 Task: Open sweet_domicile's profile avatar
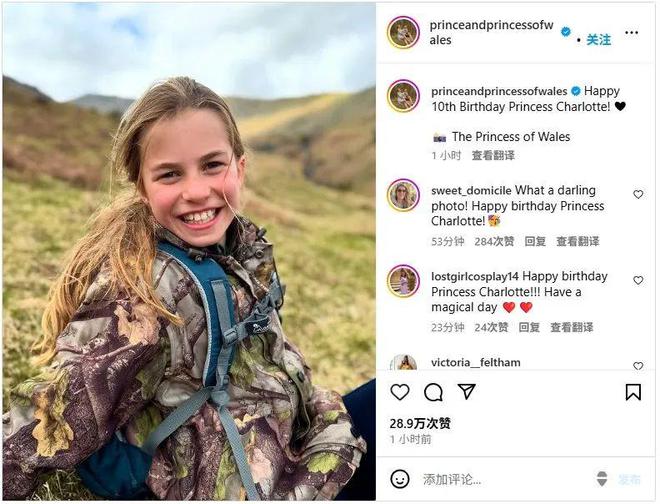point(403,195)
